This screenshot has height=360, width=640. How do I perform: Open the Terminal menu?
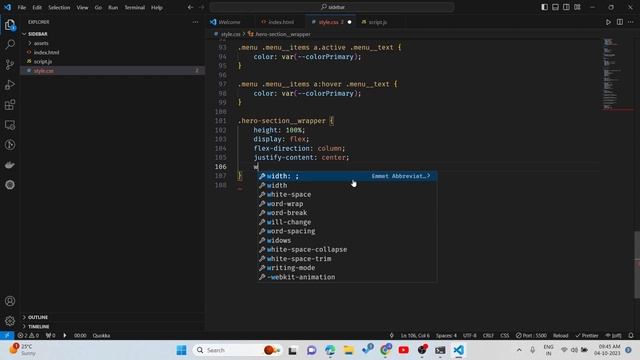(134, 7)
